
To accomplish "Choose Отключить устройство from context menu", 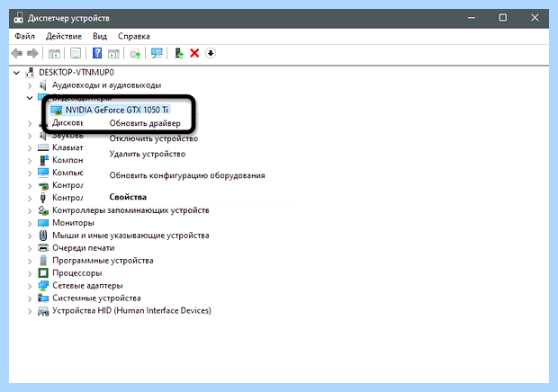I will click(x=154, y=138).
